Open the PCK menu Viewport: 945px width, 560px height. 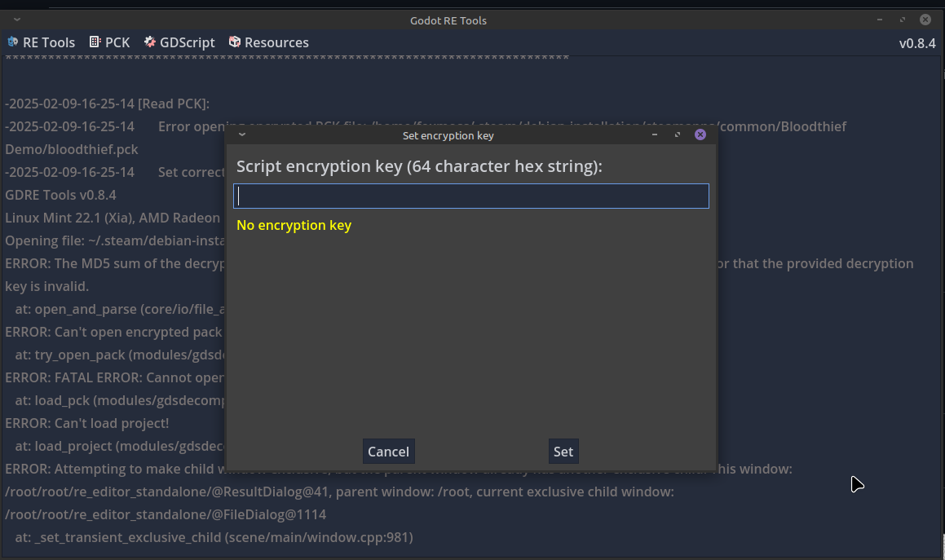[110, 42]
